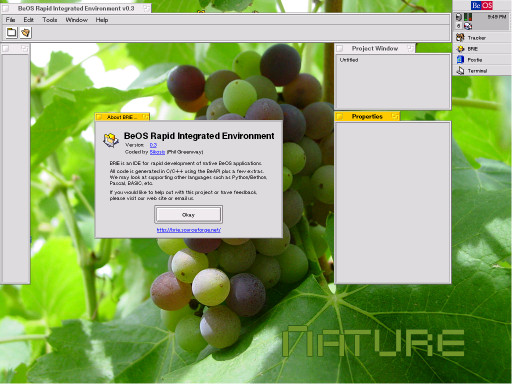Open the brie.sourceforge.net link
512x384 pixels.
tap(189, 230)
